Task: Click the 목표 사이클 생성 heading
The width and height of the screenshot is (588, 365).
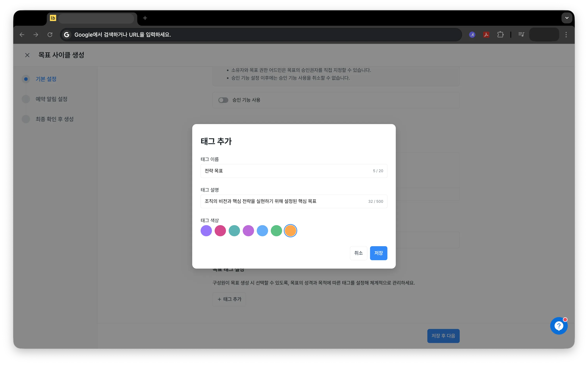Action: [61, 55]
